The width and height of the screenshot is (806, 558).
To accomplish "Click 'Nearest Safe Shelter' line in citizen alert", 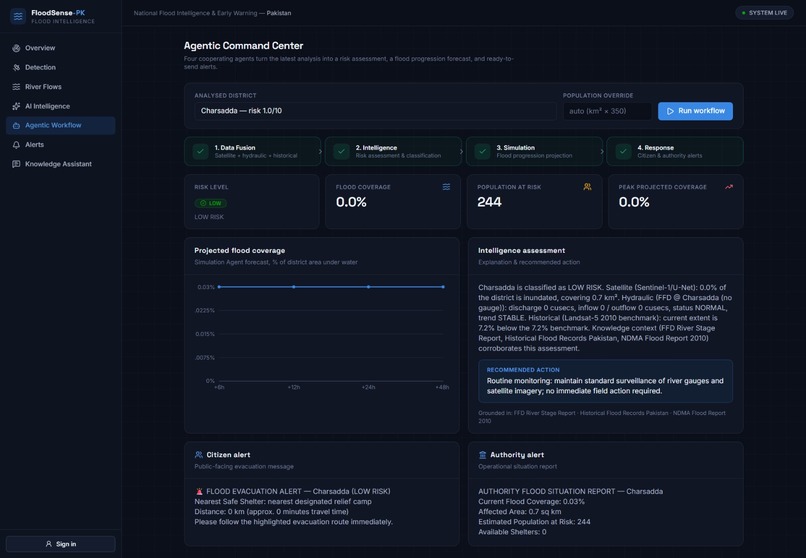I will point(283,501).
